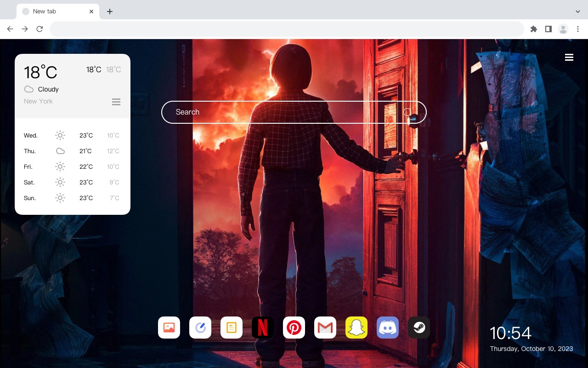Launch the Netflix shortcut
The image size is (588, 368).
[x=263, y=328]
